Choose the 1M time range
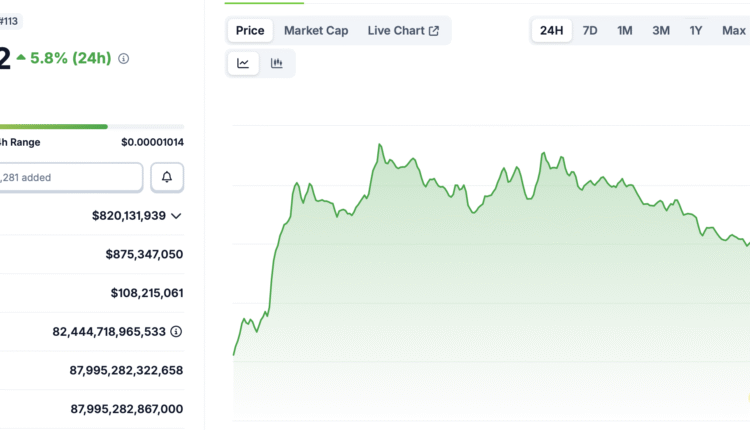750x430 pixels. tap(625, 30)
